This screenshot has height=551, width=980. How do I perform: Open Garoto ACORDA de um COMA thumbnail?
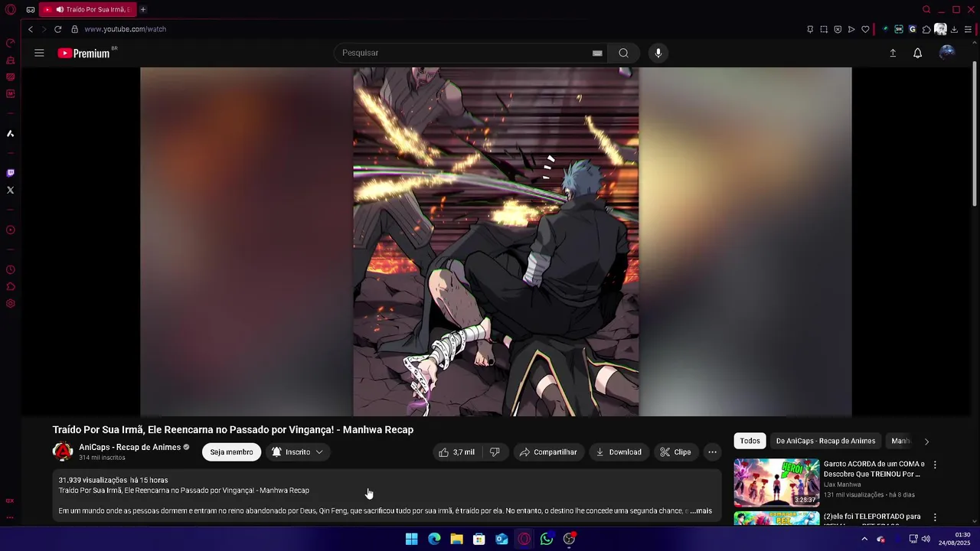(776, 483)
